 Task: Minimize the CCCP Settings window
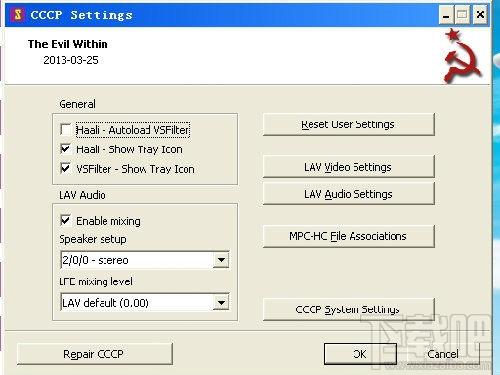pyautogui.click(x=446, y=15)
